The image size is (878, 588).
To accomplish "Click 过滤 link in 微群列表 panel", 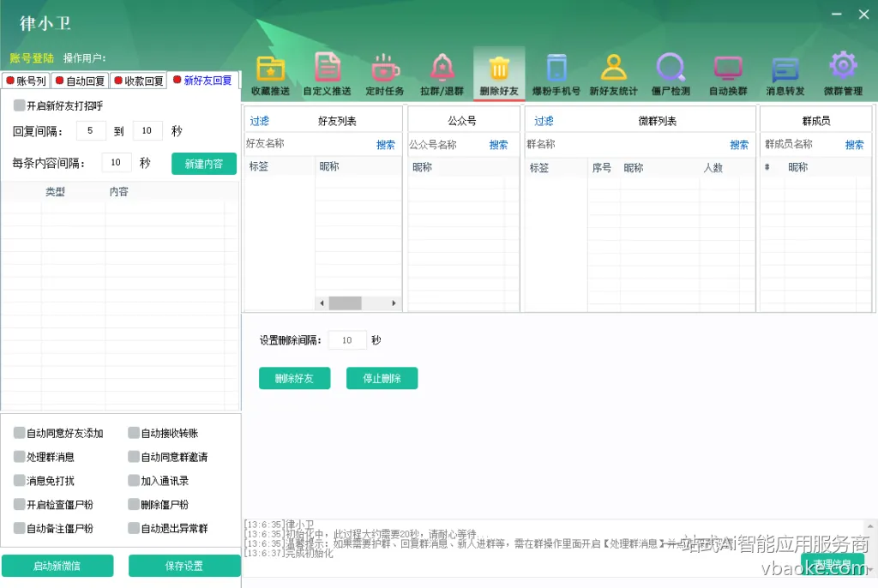I will (543, 121).
